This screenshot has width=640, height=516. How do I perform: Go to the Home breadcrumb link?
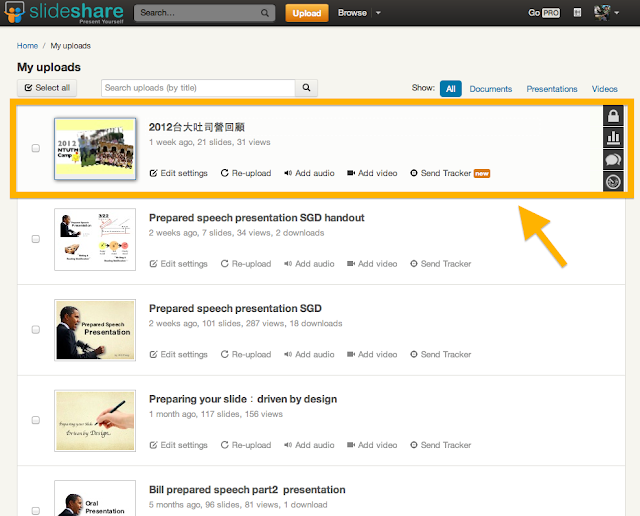click(27, 46)
